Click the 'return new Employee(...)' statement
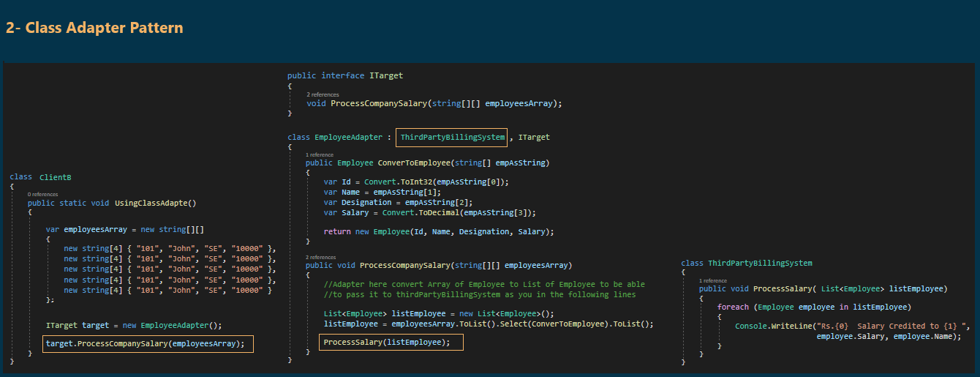The height and width of the screenshot is (377, 980). [439, 231]
